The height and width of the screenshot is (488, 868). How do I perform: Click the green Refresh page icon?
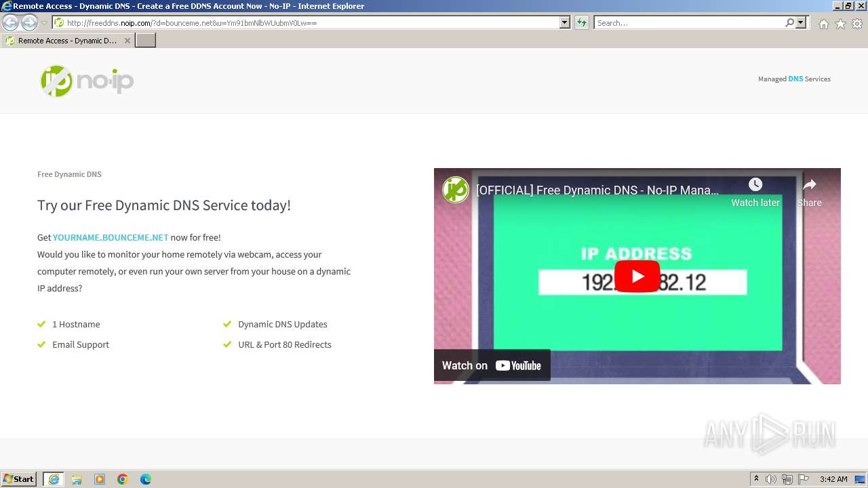point(582,22)
